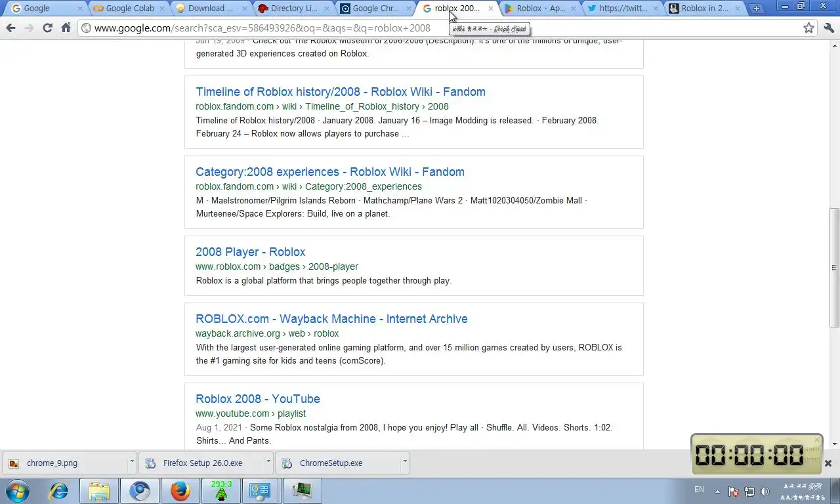Launch Internet Explorer from the taskbar
Image resolution: width=840 pixels, height=504 pixels.
[x=59, y=491]
